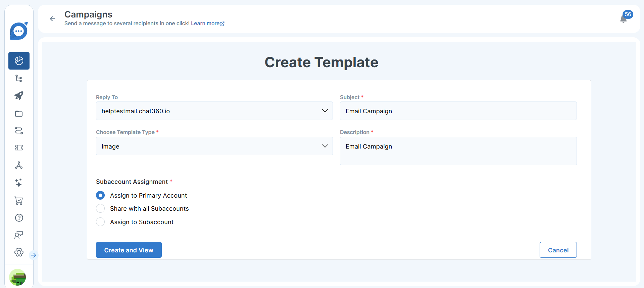Image resolution: width=644 pixels, height=288 pixels.
Task: Select Assign to Primary Account radio
Action: click(100, 195)
